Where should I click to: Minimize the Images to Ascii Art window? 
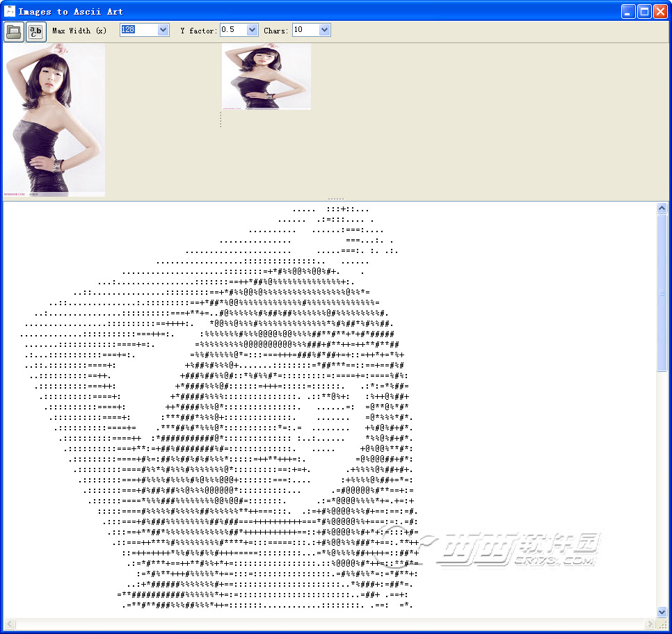coord(628,12)
